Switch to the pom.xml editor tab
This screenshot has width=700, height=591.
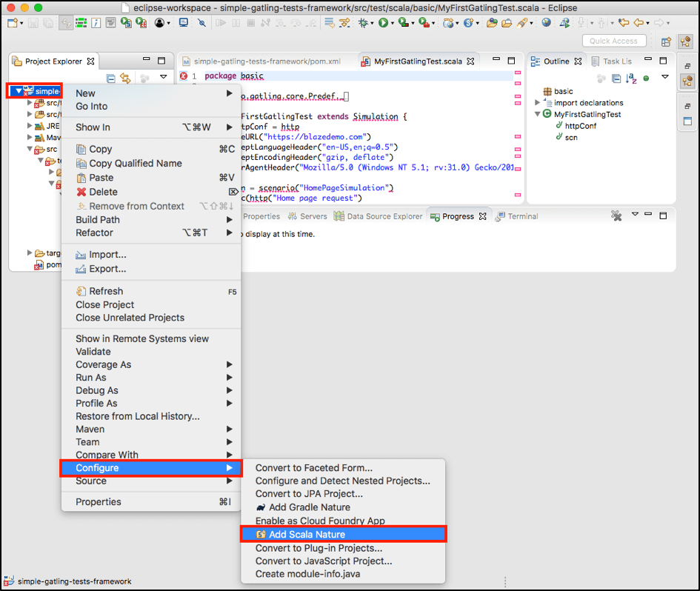point(261,61)
